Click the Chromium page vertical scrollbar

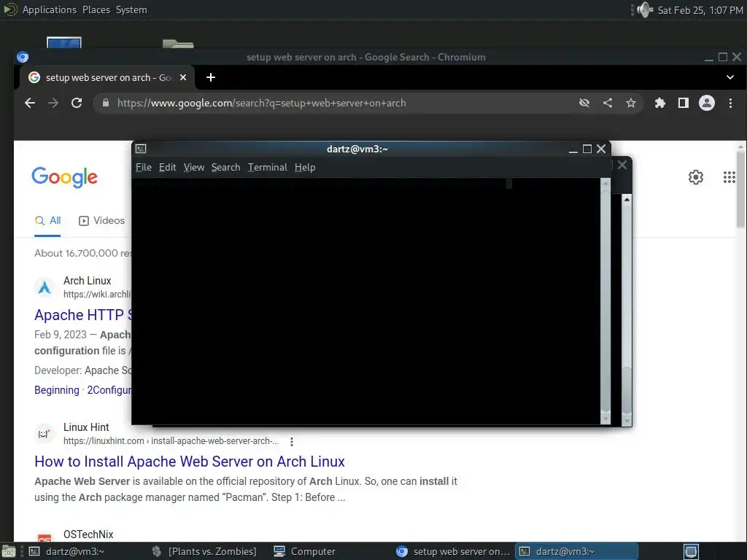pos(740,188)
